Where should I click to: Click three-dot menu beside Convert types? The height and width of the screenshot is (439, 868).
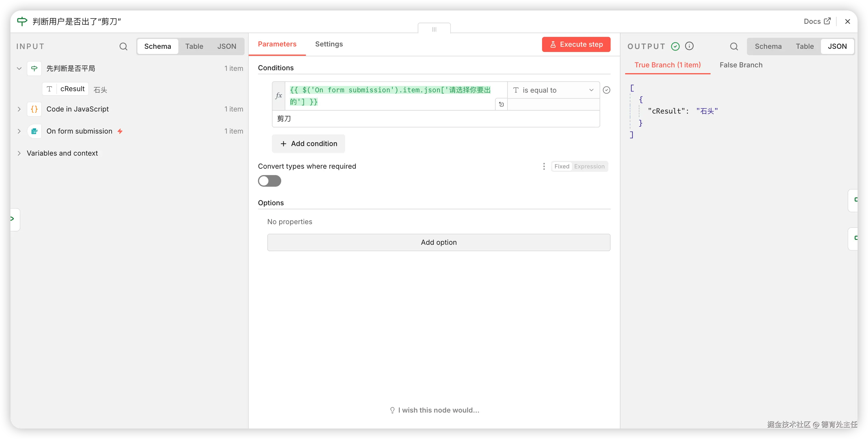(x=544, y=166)
